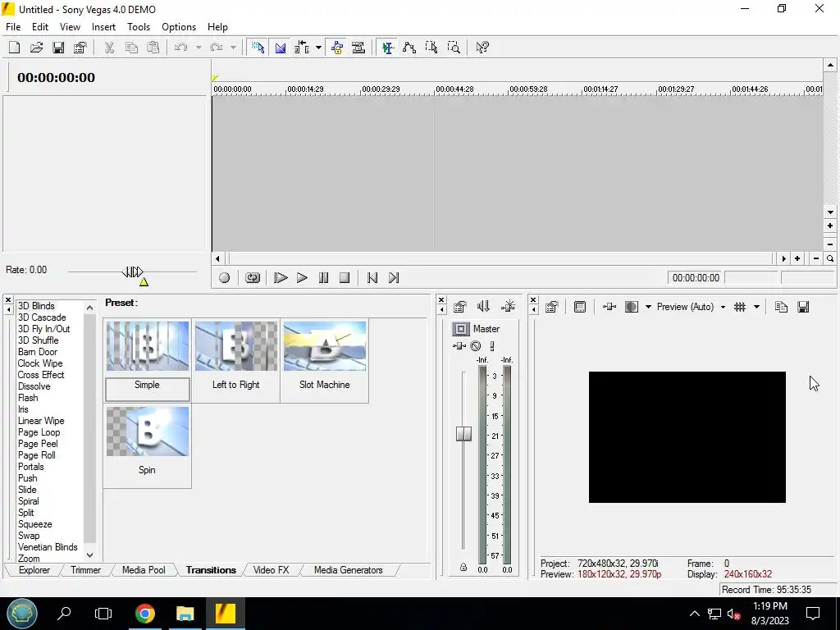Open the File menu

pyautogui.click(x=13, y=27)
